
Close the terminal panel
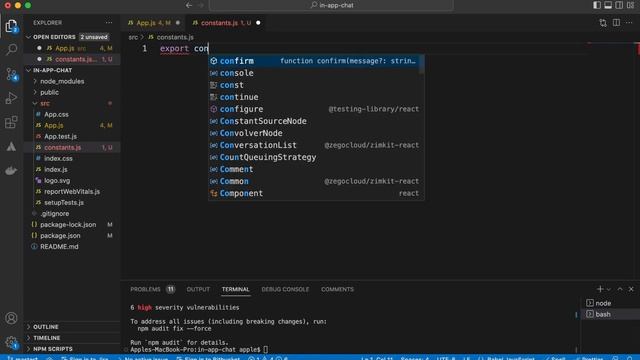(x=631, y=289)
